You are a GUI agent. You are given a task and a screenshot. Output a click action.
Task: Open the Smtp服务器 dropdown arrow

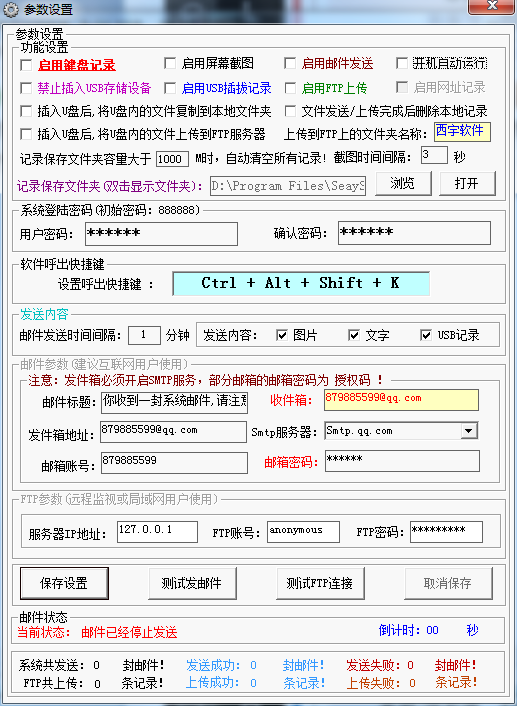468,431
